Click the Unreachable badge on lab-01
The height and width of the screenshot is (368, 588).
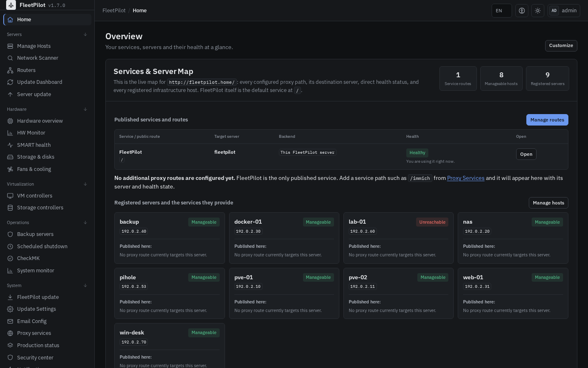(432, 222)
